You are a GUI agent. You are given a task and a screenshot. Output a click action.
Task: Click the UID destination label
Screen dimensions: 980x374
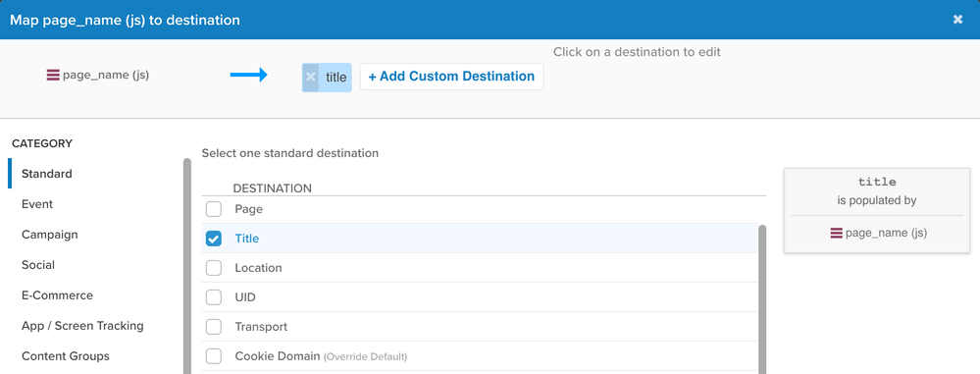coord(245,297)
